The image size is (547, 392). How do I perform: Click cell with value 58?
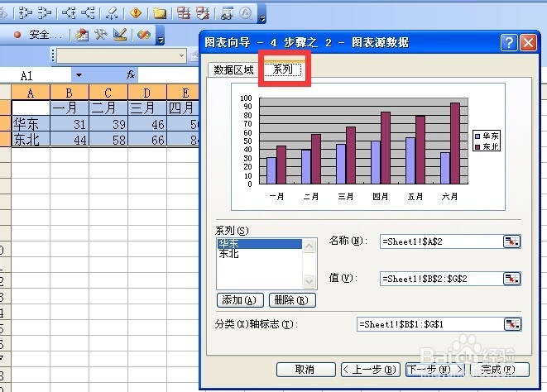click(108, 139)
